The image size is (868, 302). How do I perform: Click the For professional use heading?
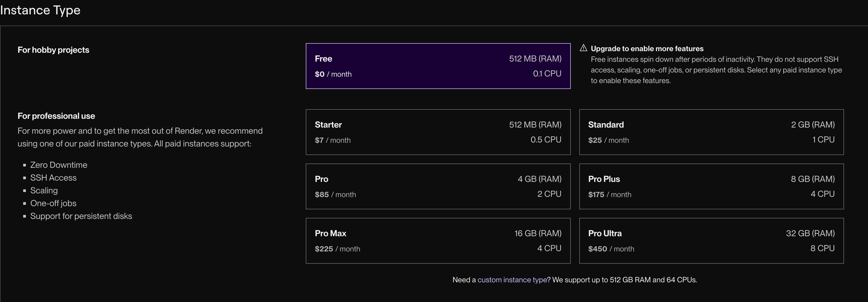(56, 116)
